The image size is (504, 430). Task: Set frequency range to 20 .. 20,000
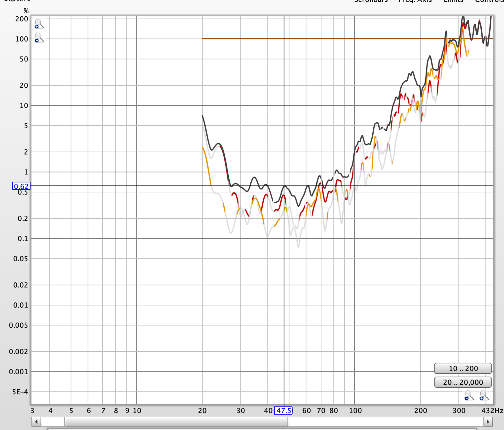click(x=463, y=382)
